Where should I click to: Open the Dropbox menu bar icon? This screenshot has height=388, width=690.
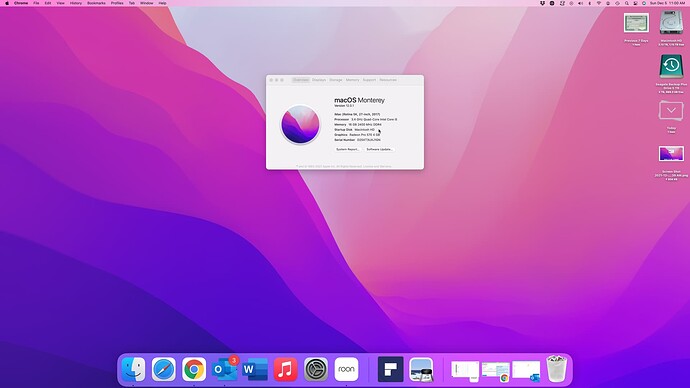pyautogui.click(x=542, y=3)
